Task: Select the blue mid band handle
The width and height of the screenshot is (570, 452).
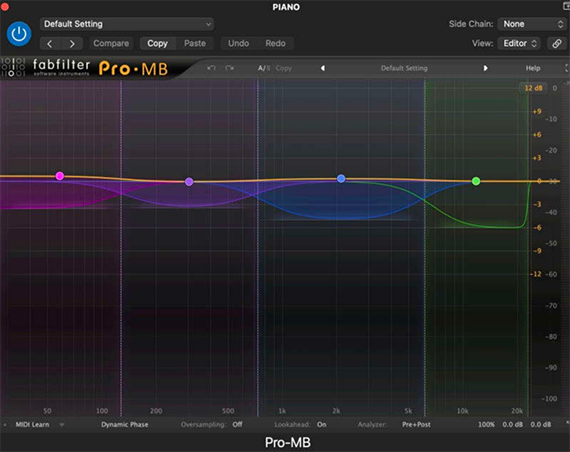Action: (341, 179)
